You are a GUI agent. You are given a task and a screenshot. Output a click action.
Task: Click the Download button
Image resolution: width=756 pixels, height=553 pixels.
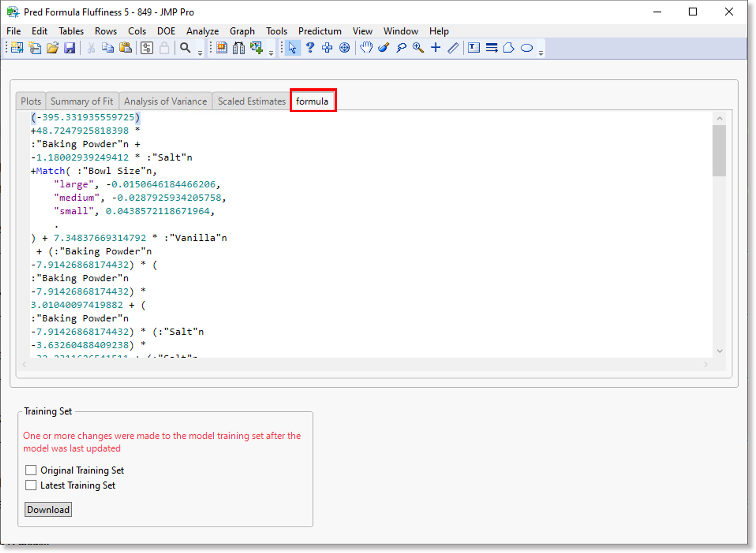tap(48, 510)
